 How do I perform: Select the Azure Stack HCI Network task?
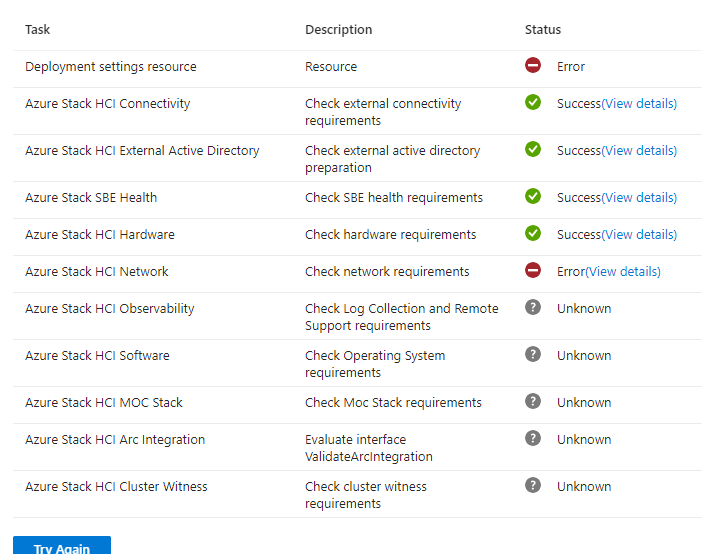[x=97, y=271]
